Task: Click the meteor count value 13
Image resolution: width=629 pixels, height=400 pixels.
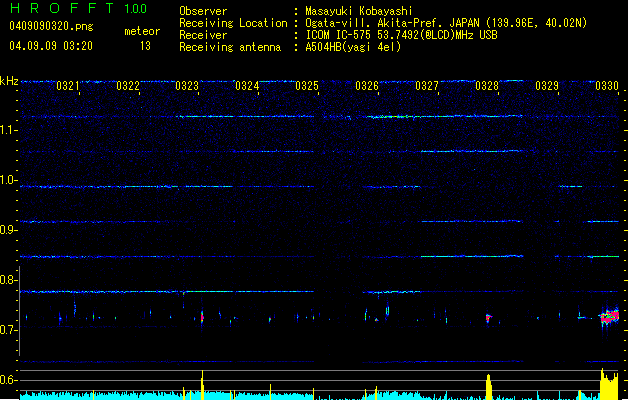Action: [145, 46]
